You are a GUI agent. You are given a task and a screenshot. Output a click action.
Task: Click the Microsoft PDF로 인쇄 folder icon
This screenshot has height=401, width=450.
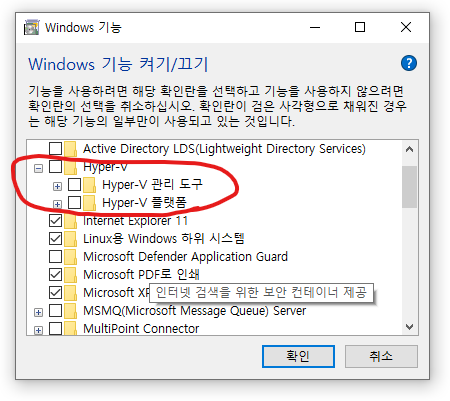point(70,274)
